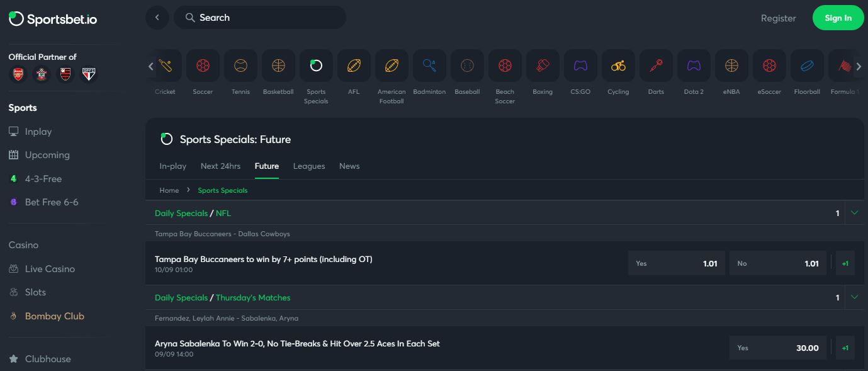Choose the Tennis sport icon
This screenshot has height=371, width=868.
pyautogui.click(x=240, y=66)
